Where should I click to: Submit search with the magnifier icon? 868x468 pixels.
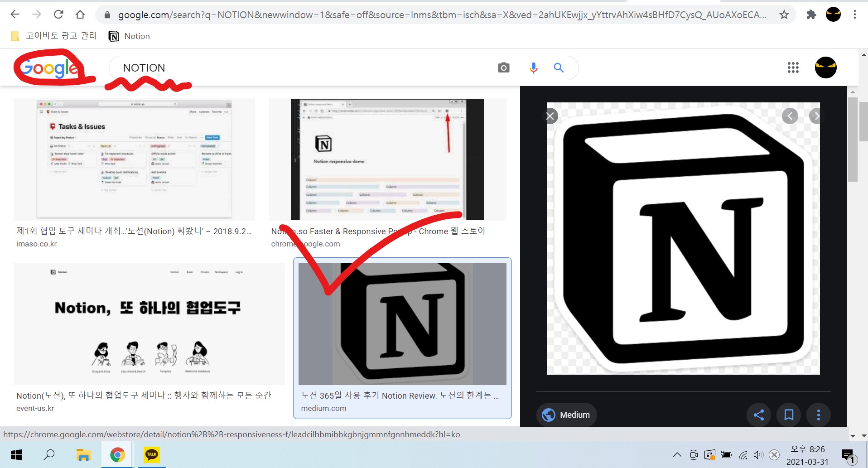559,68
